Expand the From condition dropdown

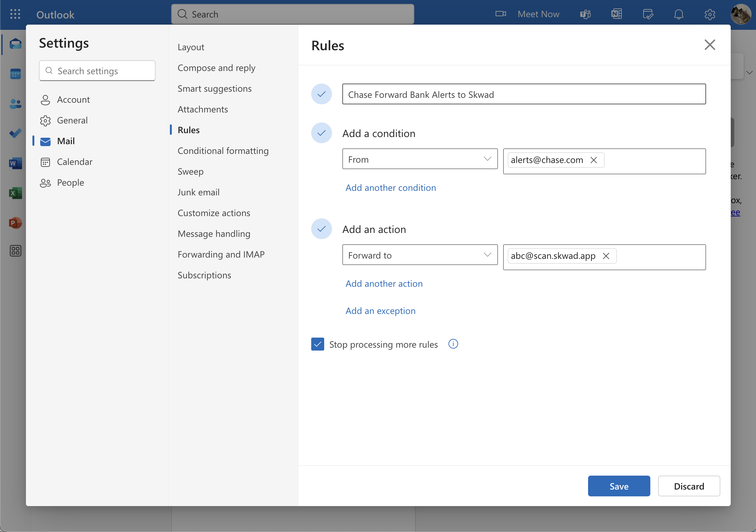click(x=420, y=159)
